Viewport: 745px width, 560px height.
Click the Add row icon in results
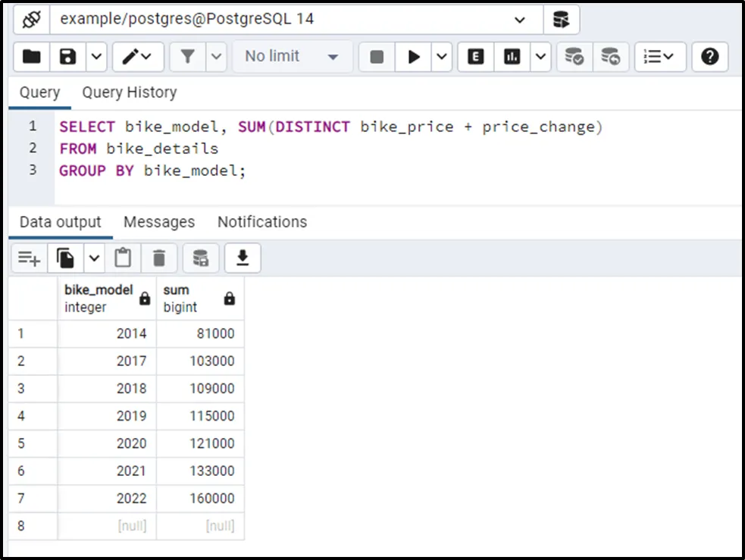29,259
